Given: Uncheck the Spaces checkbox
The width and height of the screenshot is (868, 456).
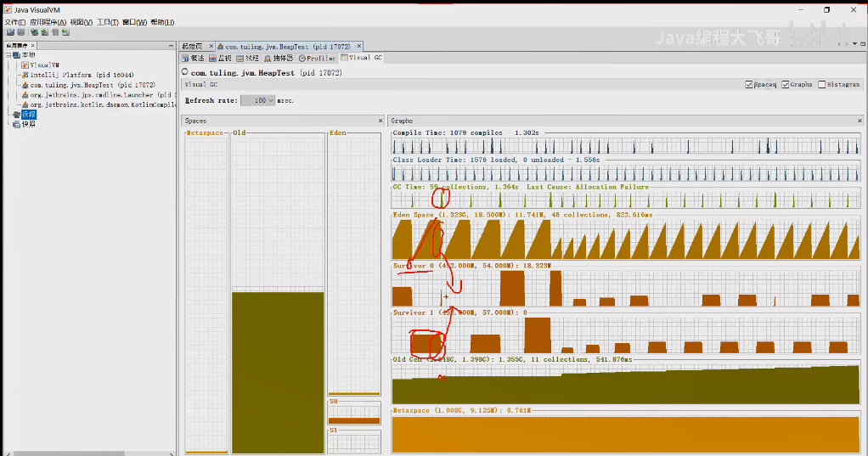Looking at the screenshot, I should click(x=749, y=85).
